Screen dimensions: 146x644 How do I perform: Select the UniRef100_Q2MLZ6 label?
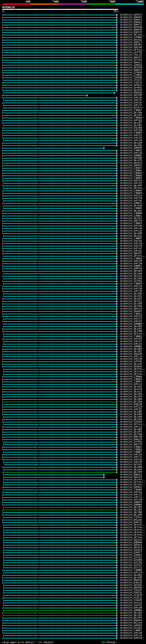point(131,638)
